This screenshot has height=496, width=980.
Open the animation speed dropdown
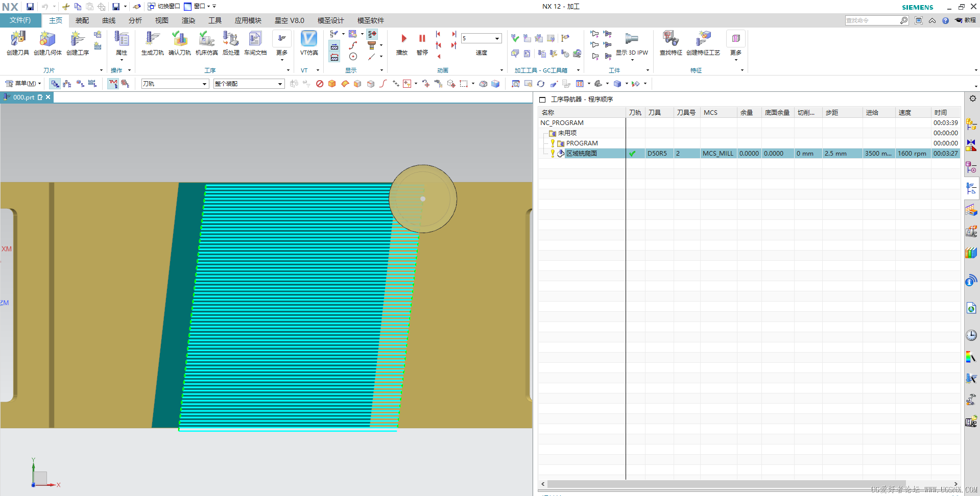coord(496,38)
